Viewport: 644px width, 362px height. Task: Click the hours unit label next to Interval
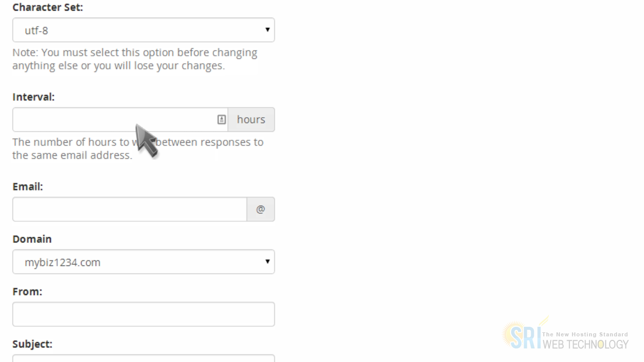[x=251, y=120]
